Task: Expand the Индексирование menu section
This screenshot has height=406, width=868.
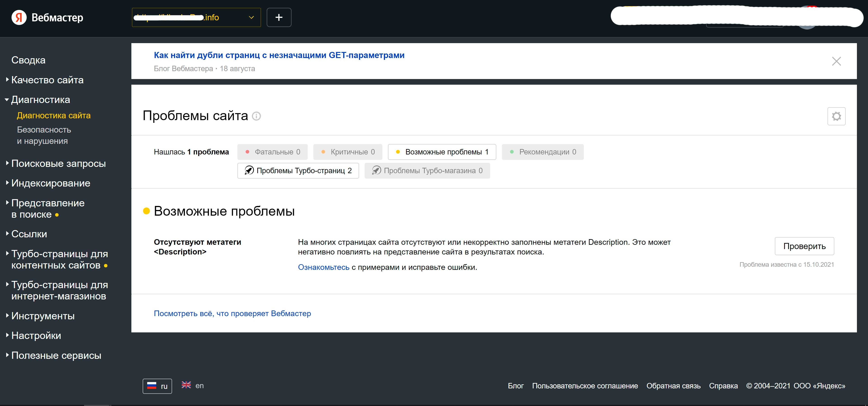Action: [51, 183]
